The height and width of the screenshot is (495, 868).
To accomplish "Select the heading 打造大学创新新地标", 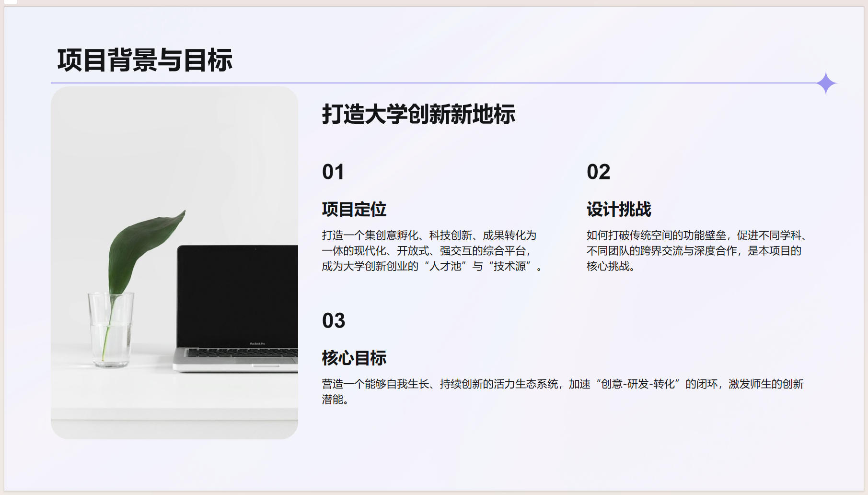I will [x=418, y=114].
